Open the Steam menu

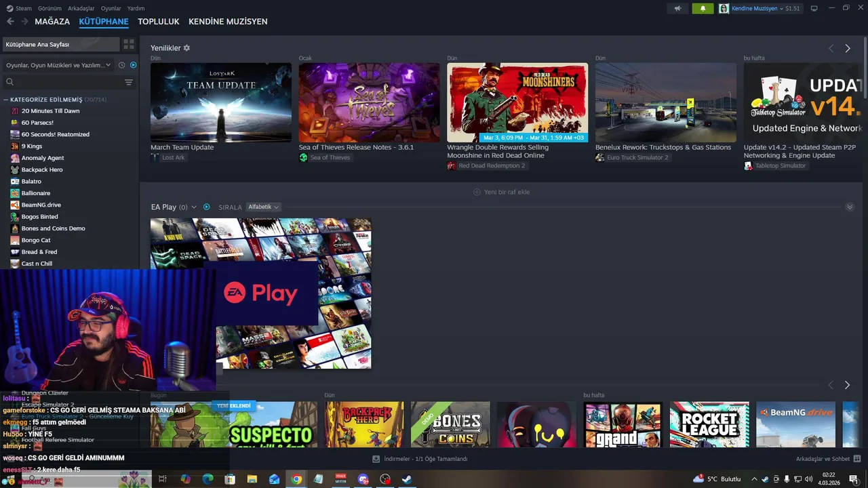point(19,8)
